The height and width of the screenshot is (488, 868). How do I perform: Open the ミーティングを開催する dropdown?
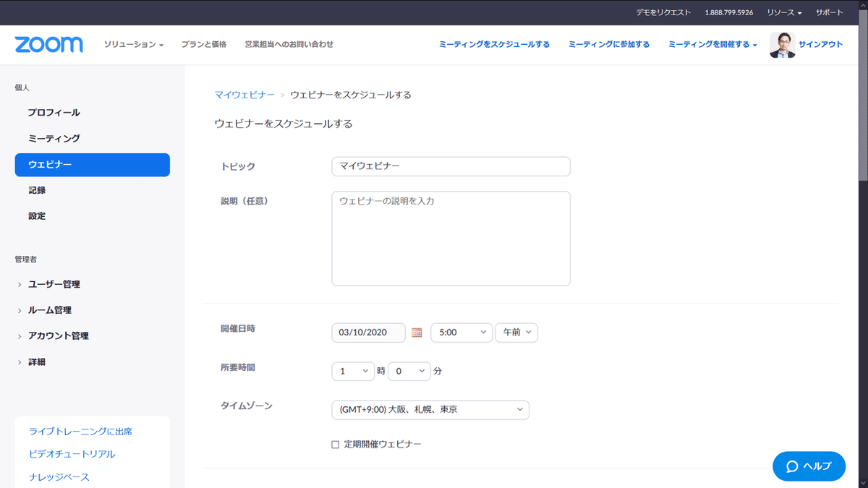710,44
